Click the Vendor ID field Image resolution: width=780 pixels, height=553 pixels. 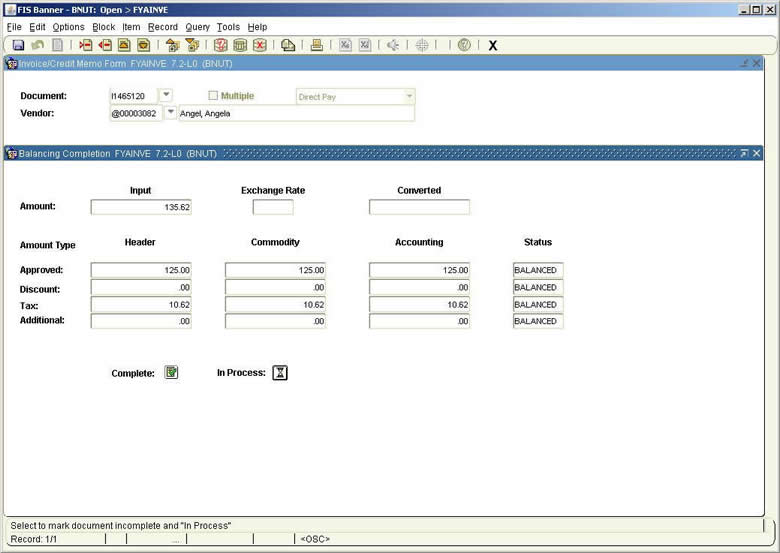point(136,113)
